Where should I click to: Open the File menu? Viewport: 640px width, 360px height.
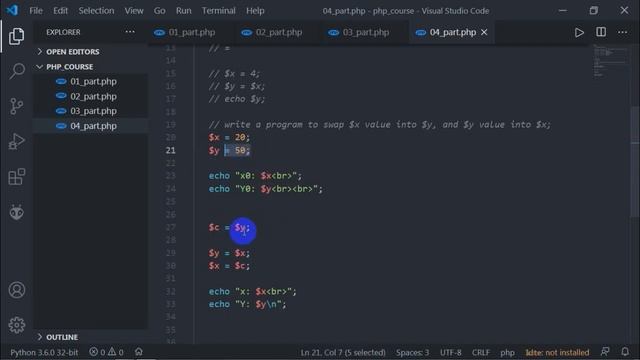tap(36, 11)
